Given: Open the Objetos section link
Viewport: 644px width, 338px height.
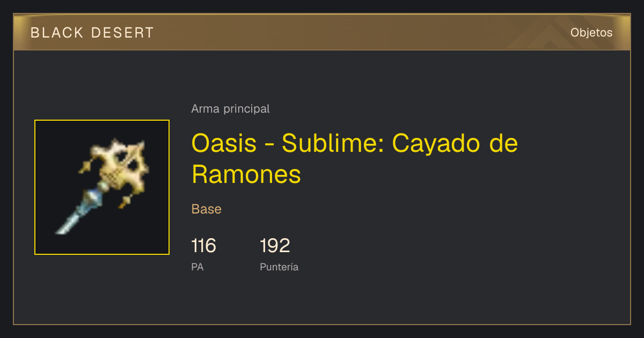Looking at the screenshot, I should [591, 32].
